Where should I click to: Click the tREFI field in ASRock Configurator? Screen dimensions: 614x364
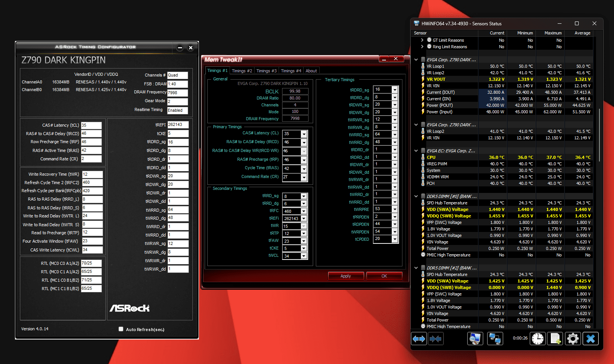(178, 125)
